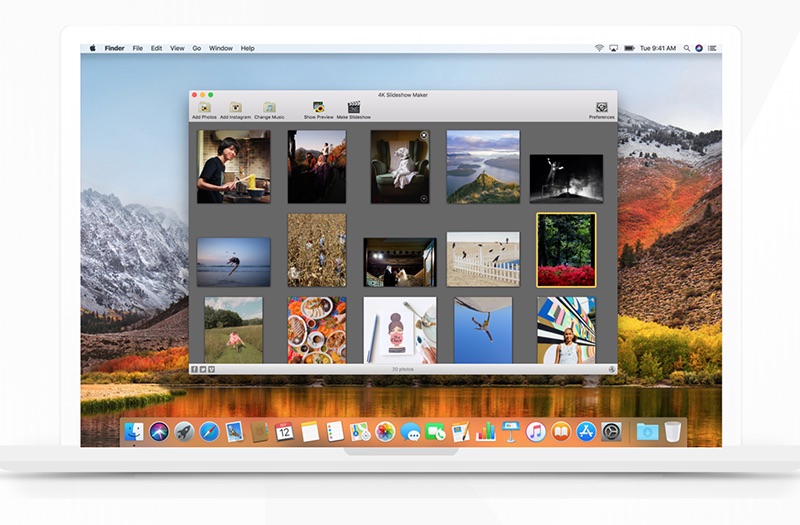Open Add Instagram in the toolbar

pos(235,108)
